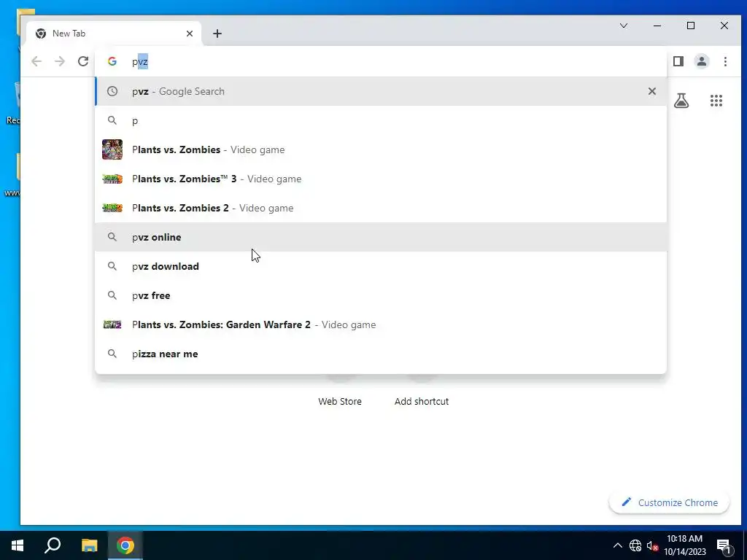Reload the page with refresh icon

[83, 61]
